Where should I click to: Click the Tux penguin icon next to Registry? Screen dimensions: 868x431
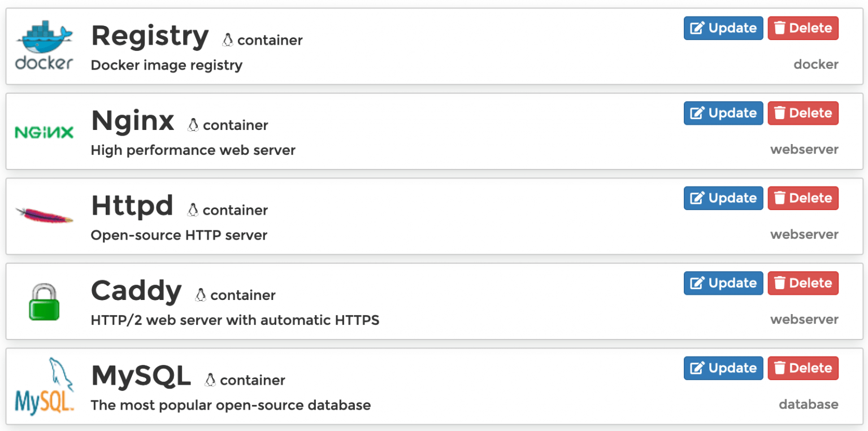point(228,40)
